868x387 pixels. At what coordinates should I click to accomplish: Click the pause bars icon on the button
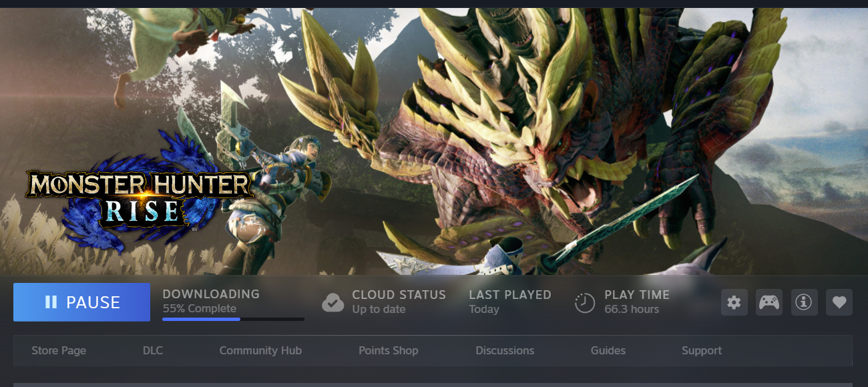pos(51,302)
